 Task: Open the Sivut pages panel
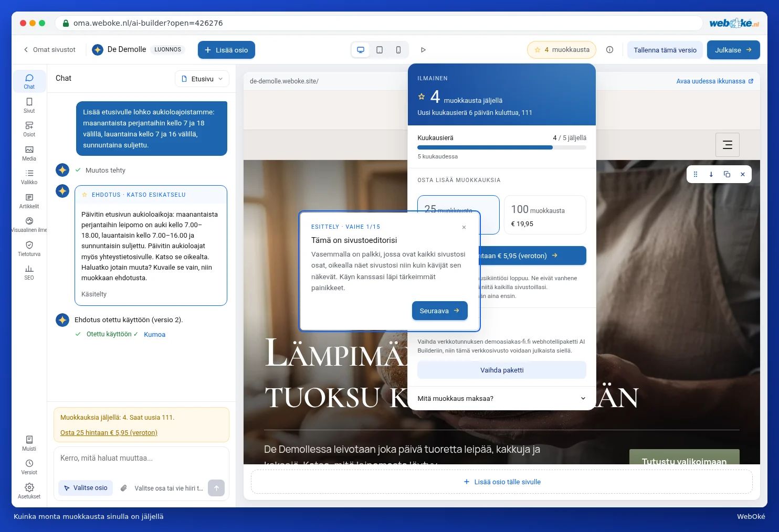pos(29,105)
